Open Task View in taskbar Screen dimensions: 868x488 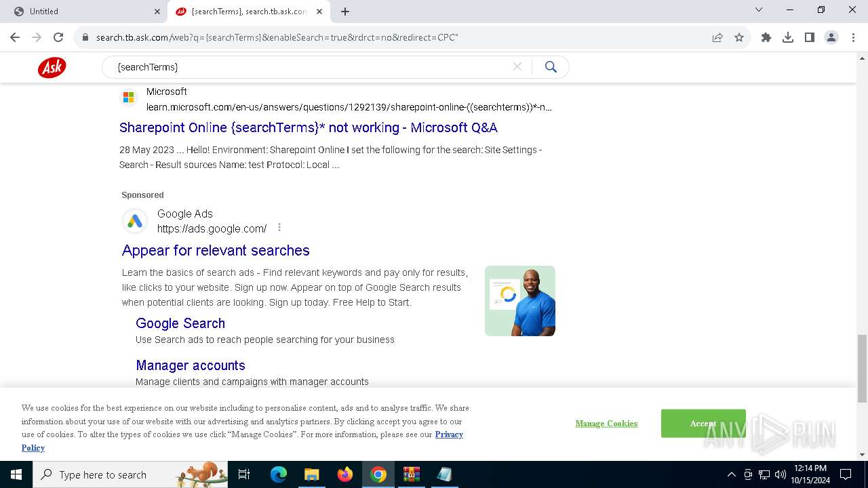point(244,474)
